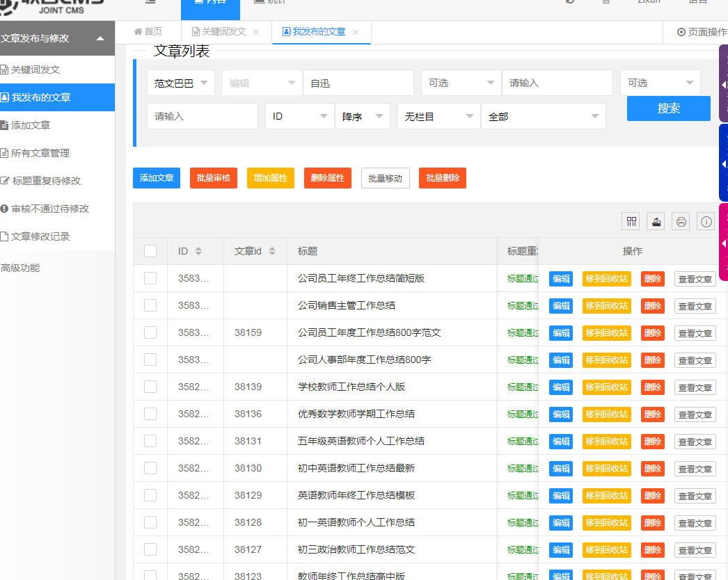
Task: Toggle the select-all checkbox in the table header
Action: click(x=150, y=251)
